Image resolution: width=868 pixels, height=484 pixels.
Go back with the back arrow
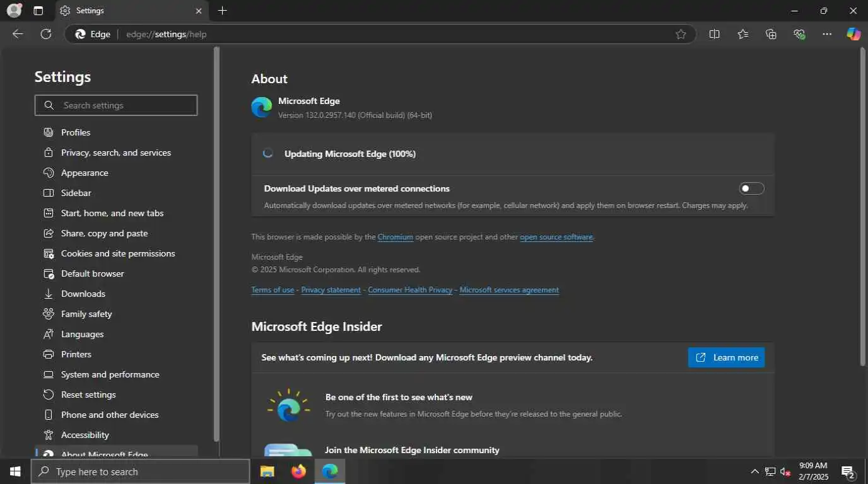[18, 34]
